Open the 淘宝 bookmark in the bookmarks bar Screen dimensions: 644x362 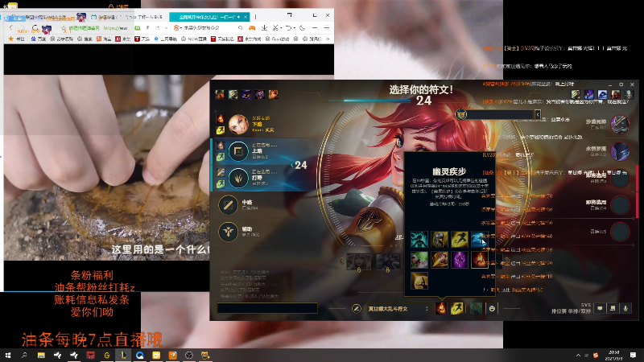104,39
